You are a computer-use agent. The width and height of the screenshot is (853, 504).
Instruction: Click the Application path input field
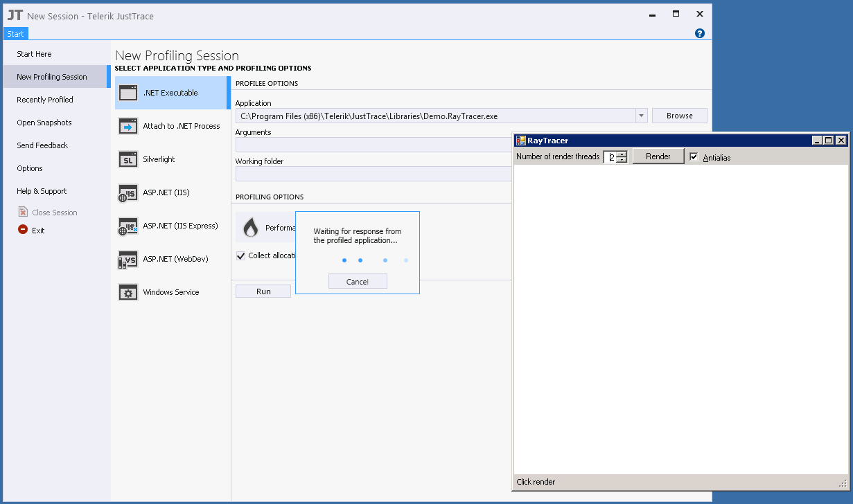(435, 116)
